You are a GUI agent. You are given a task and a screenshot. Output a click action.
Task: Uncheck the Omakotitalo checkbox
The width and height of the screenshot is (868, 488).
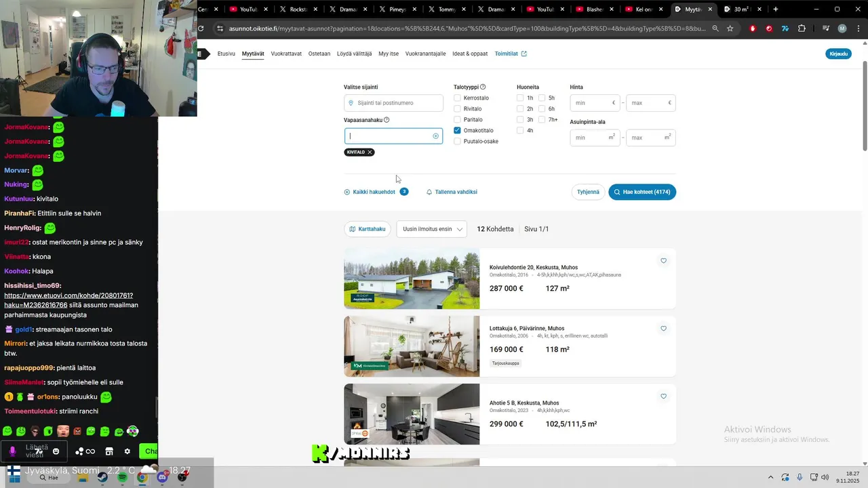(x=457, y=131)
